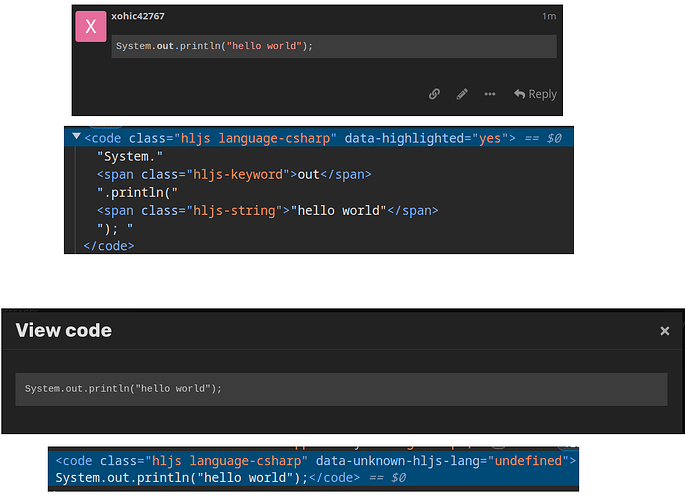
Task: Select the "); " text node in DevTools
Action: tap(115, 229)
